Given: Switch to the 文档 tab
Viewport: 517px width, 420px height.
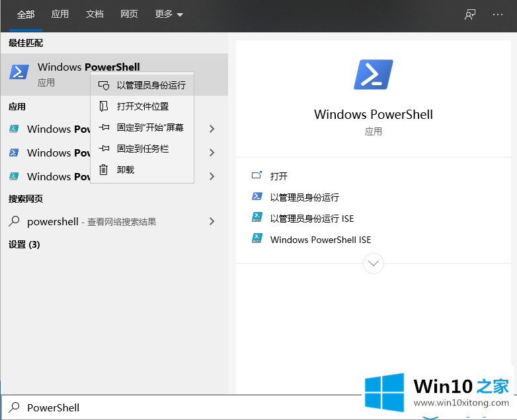Looking at the screenshot, I should 95,14.
